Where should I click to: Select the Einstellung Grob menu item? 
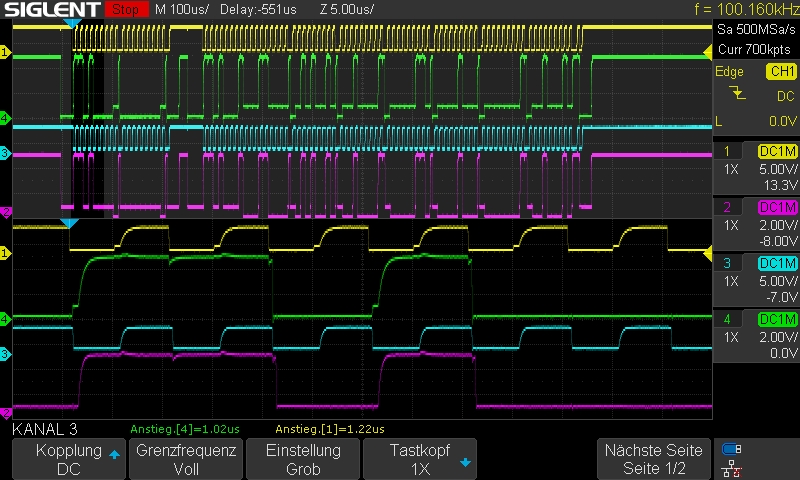pos(302,460)
